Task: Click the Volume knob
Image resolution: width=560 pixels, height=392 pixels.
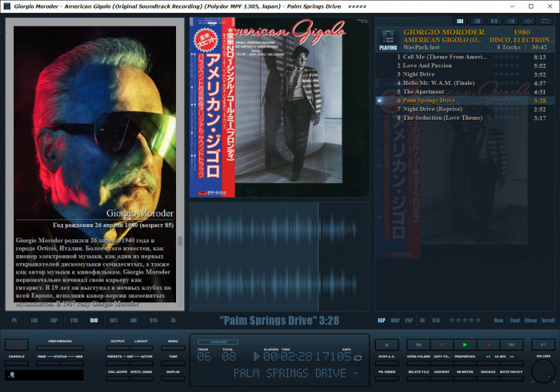Action: click(x=543, y=371)
